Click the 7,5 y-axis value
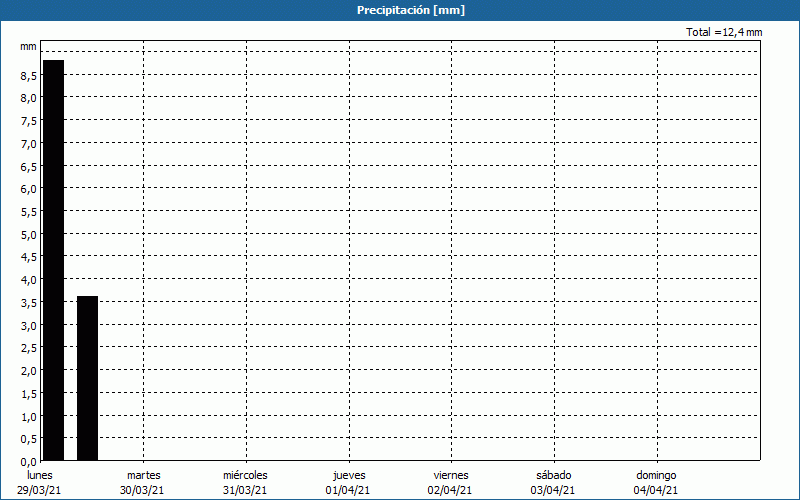800x500 pixels. 29,121
